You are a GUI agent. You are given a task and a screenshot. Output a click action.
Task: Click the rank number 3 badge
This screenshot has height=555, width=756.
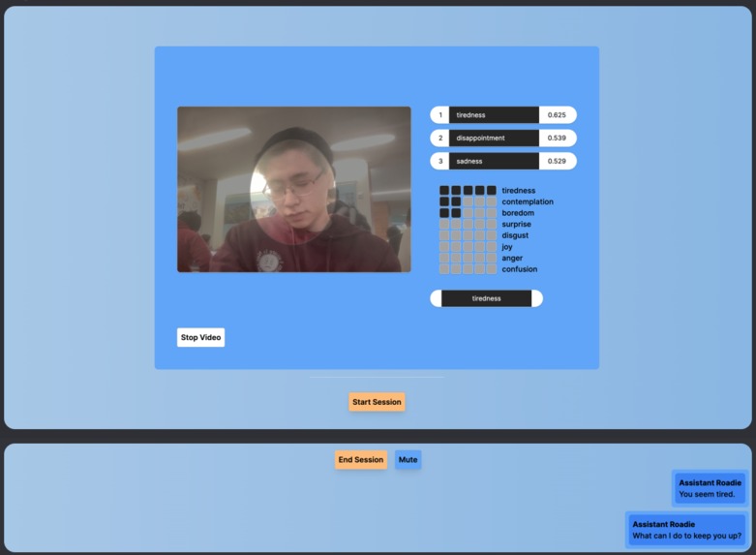click(440, 161)
